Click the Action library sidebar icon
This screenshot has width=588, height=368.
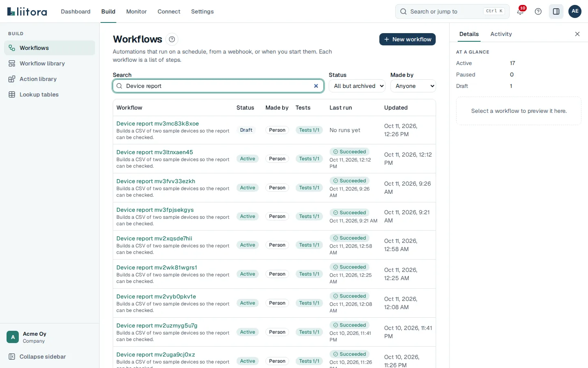point(12,79)
